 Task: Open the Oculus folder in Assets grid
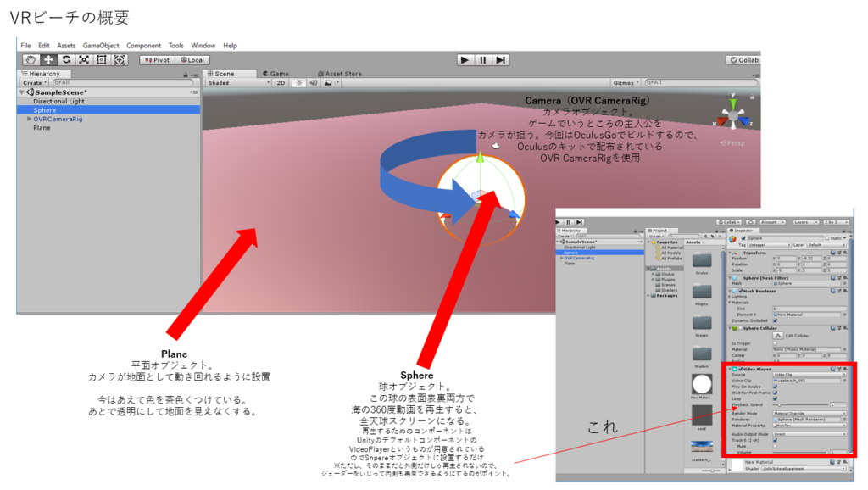coord(702,261)
